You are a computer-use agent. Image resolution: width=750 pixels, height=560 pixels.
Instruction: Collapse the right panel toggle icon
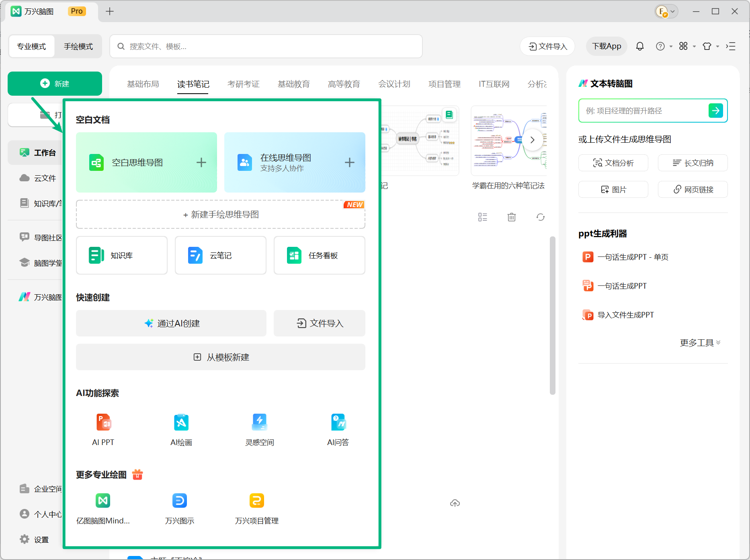point(731,46)
